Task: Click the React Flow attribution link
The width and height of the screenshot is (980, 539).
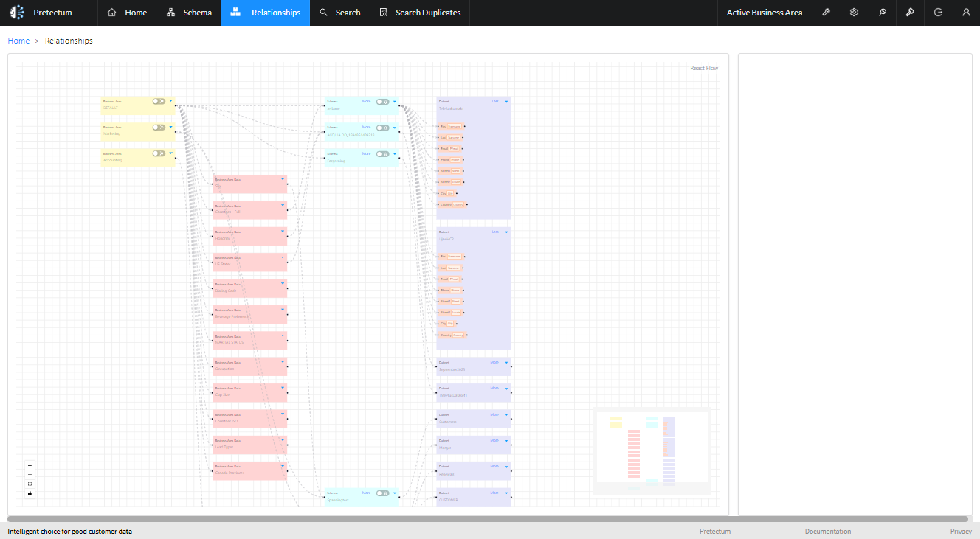Action: point(704,68)
